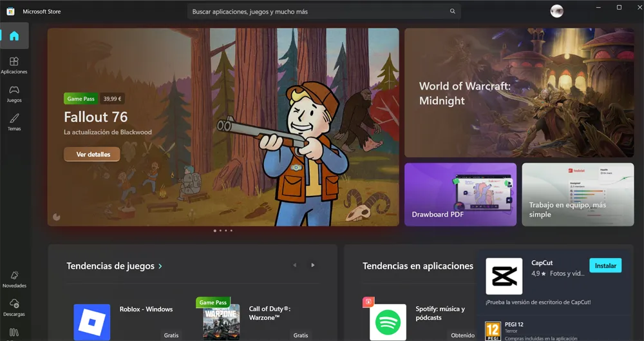This screenshot has width=644, height=341.
Task: Open Temas section in sidebar
Action: pos(14,122)
